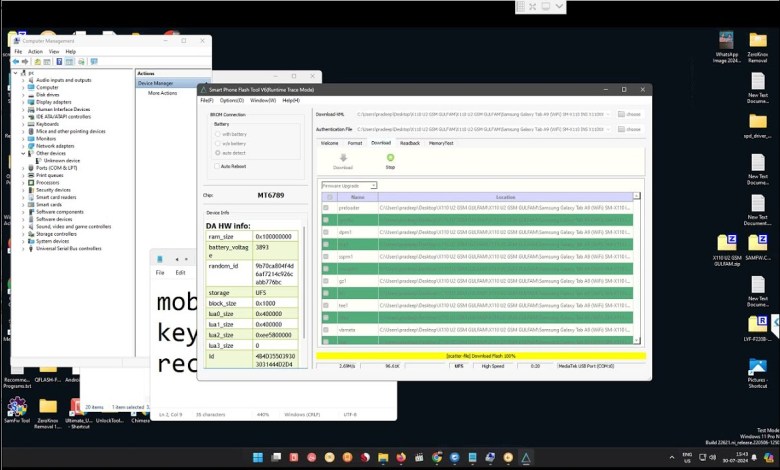Click the Audio inputs and outputs device icon
Viewport: 780px width, 470px height.
[x=31, y=80]
